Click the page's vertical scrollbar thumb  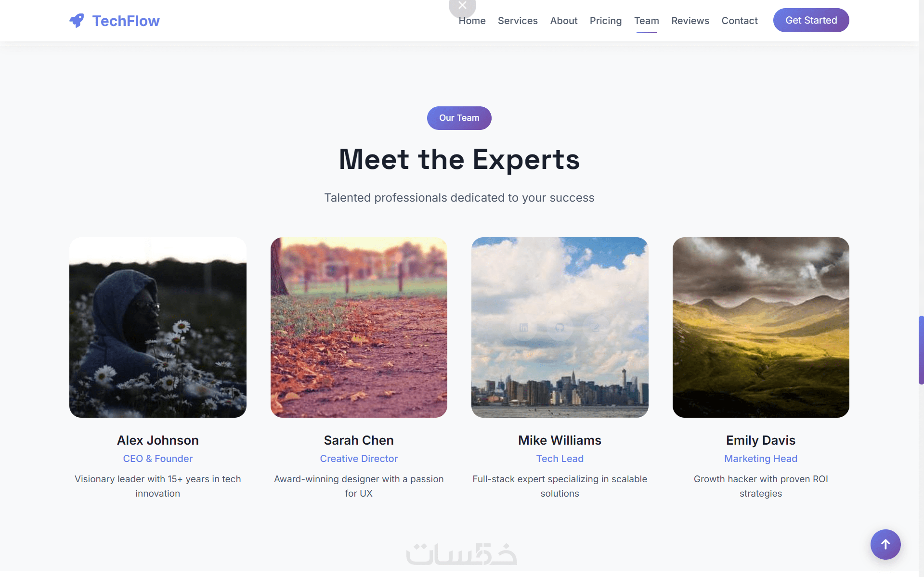(921, 350)
